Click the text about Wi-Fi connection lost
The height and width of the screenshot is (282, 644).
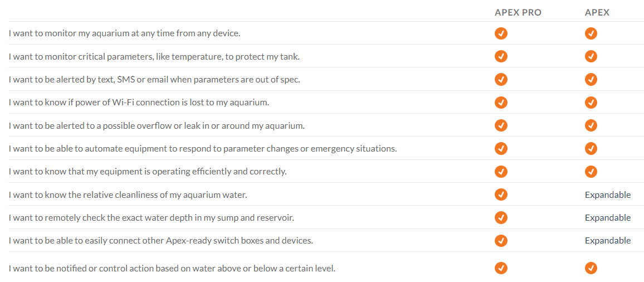coord(139,103)
